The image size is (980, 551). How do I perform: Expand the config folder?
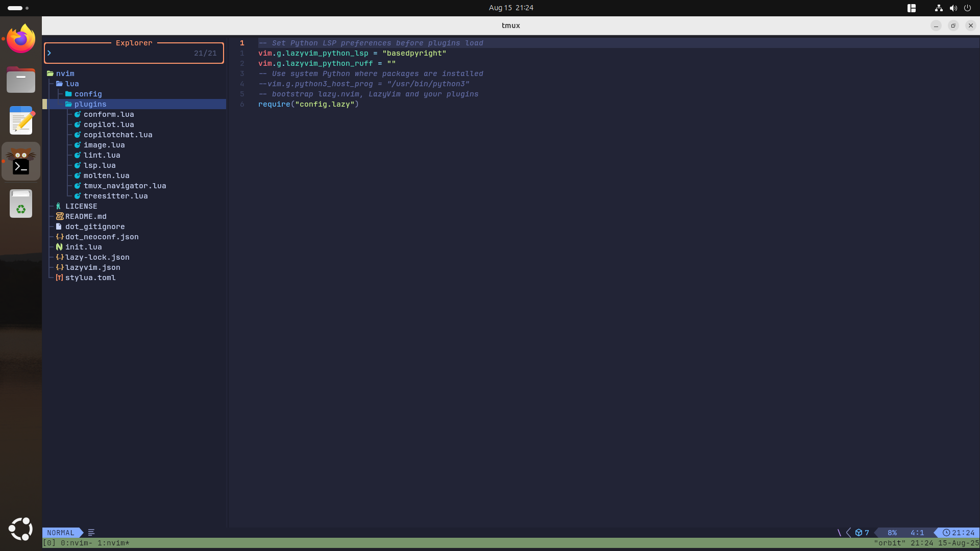[x=88, y=94]
